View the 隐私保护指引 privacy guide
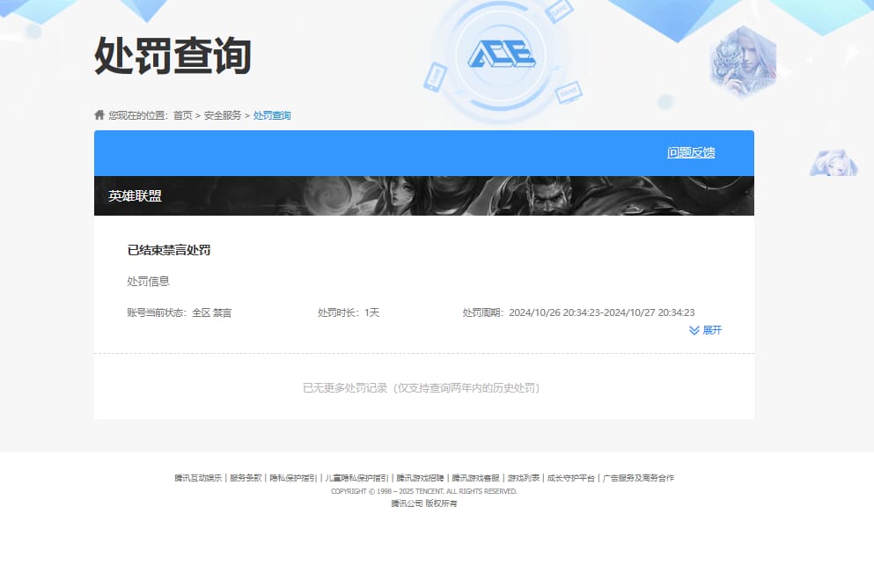 click(291, 476)
